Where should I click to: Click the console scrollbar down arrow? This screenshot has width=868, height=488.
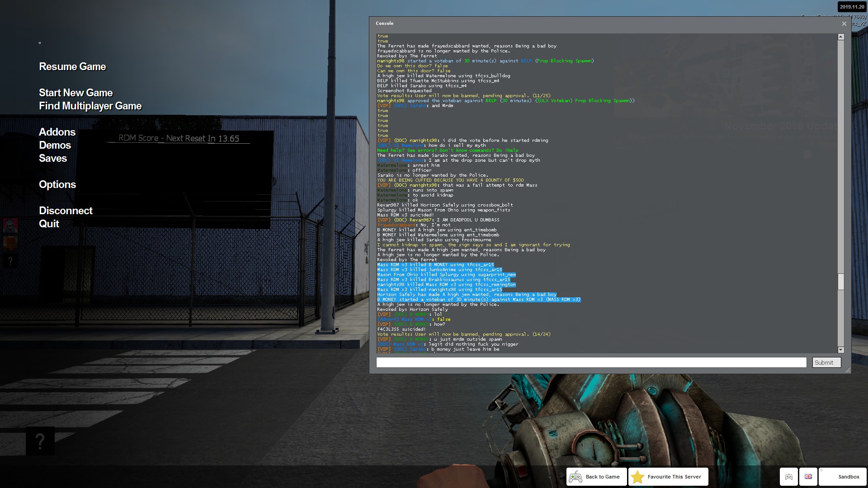pyautogui.click(x=841, y=350)
